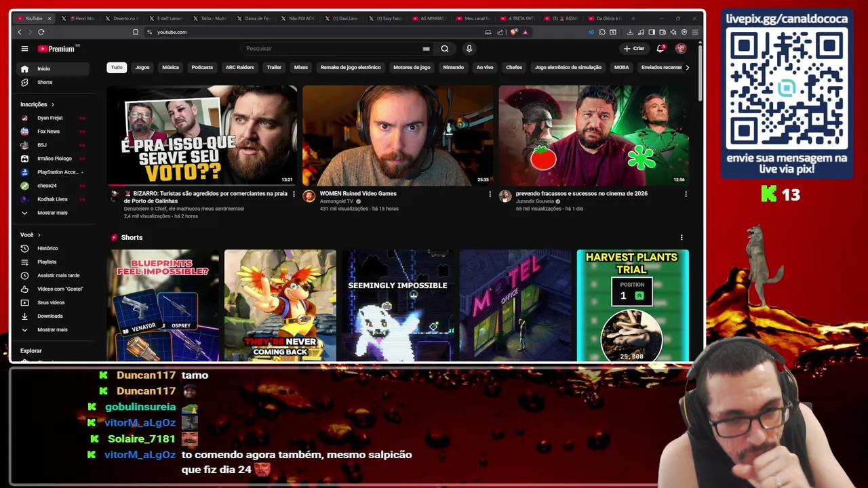Expand the Você section header
868x488 pixels.
pos(30,235)
